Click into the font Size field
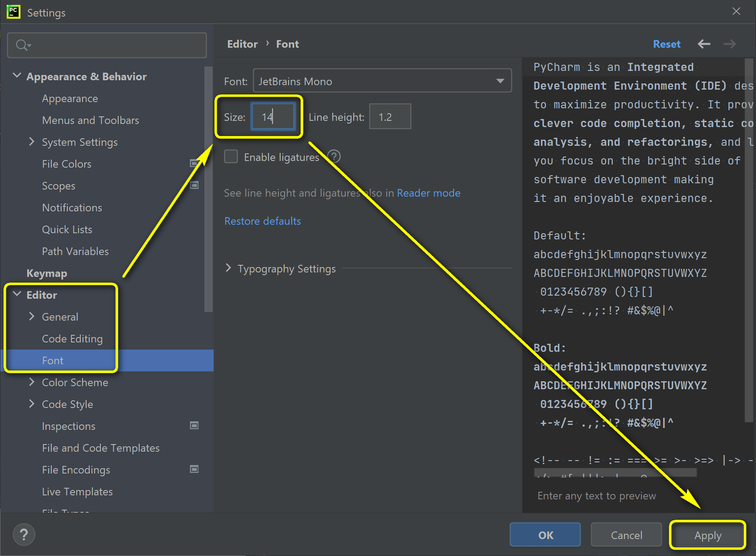Image resolution: width=756 pixels, height=556 pixels. pyautogui.click(x=273, y=116)
